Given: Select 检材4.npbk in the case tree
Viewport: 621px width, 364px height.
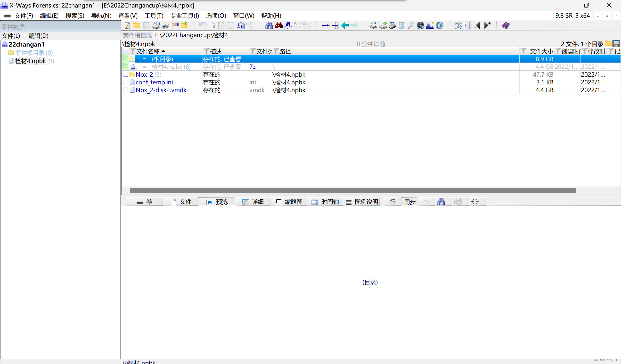Looking at the screenshot, I should [x=30, y=61].
